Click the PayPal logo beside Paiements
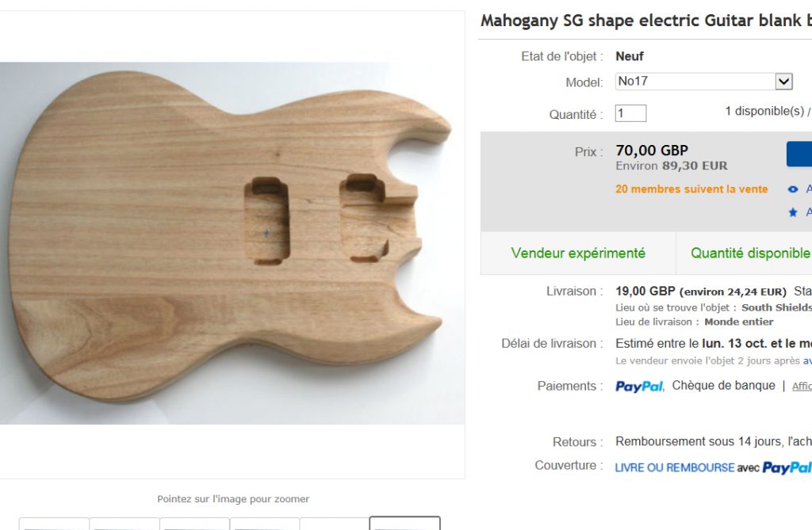Image resolution: width=812 pixels, height=530 pixels. click(639, 387)
